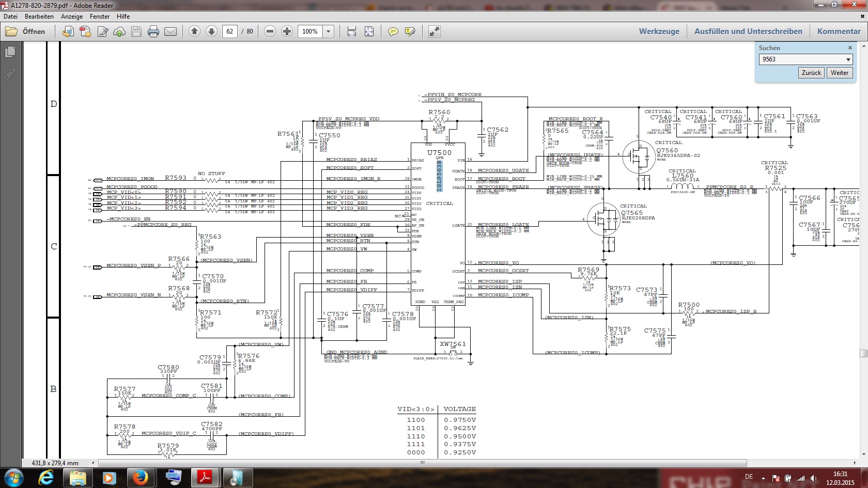Image resolution: width=868 pixels, height=488 pixels.
Task: Open the Werkzeuge pane
Action: click(x=659, y=32)
